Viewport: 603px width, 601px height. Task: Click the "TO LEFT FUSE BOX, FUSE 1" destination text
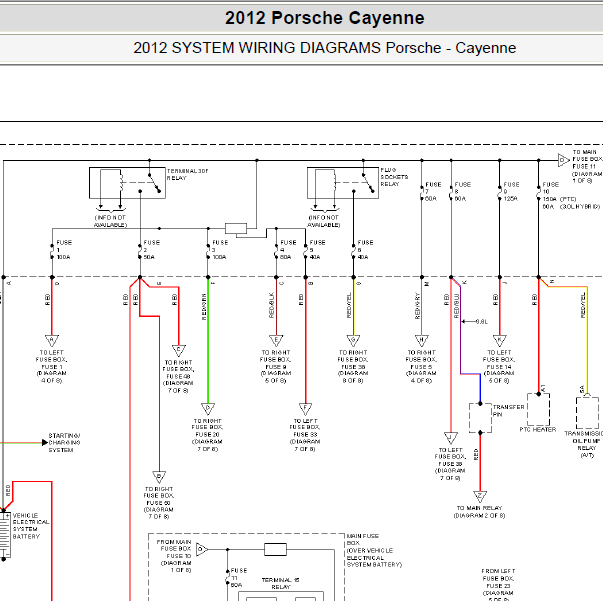[51, 366]
